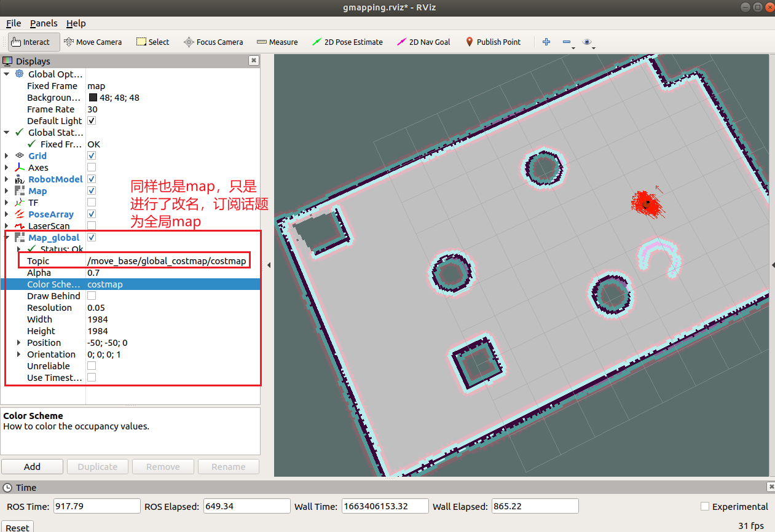Activate the Move Camera tool
Image resolution: width=775 pixels, height=532 pixels.
tap(93, 41)
